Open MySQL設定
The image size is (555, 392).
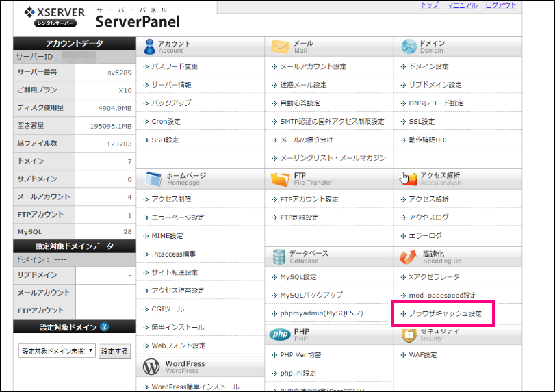coord(298,276)
